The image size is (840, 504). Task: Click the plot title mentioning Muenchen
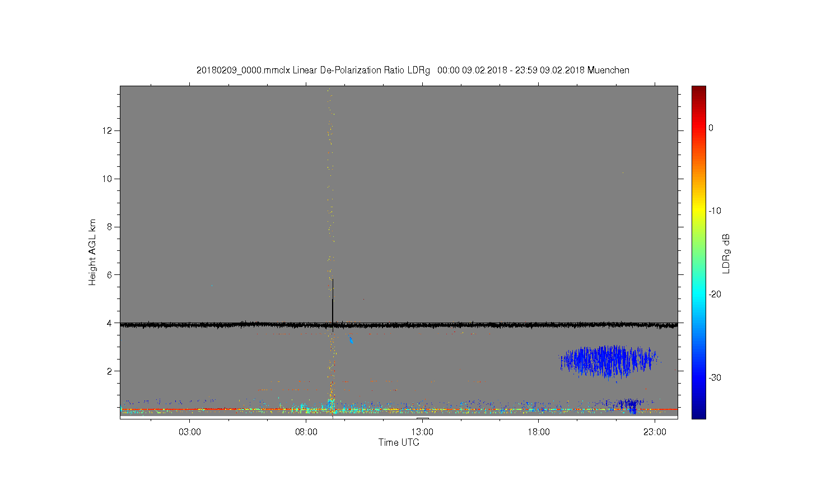[x=413, y=71]
